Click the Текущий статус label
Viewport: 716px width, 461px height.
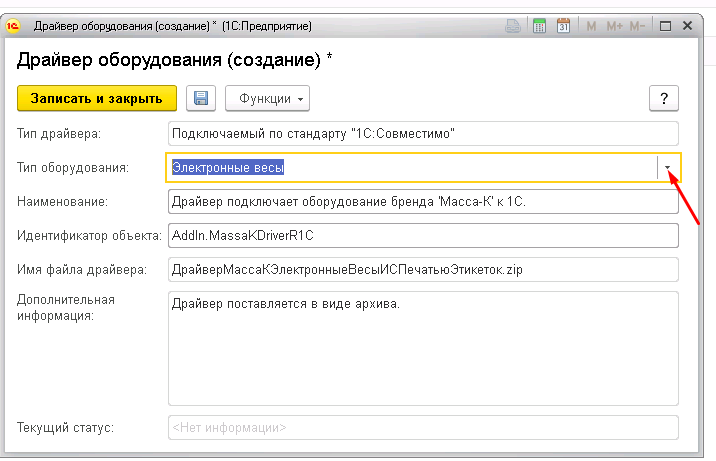pos(65,428)
